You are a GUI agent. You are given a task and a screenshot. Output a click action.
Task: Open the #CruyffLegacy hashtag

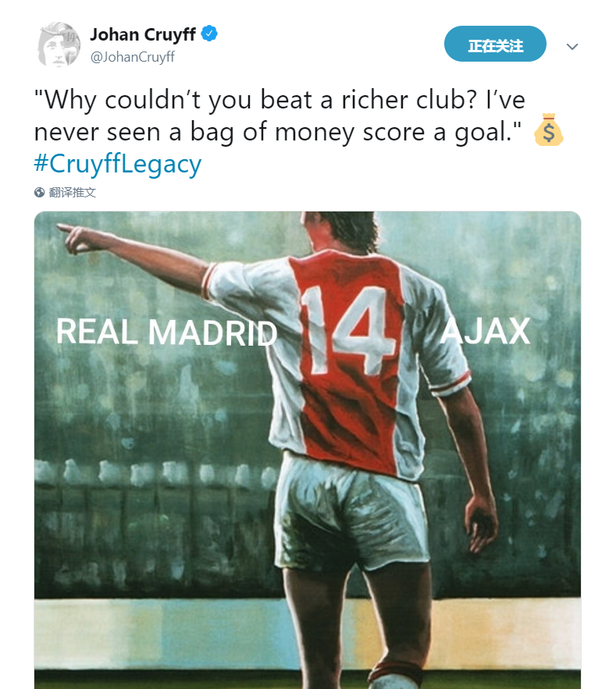pos(118,163)
